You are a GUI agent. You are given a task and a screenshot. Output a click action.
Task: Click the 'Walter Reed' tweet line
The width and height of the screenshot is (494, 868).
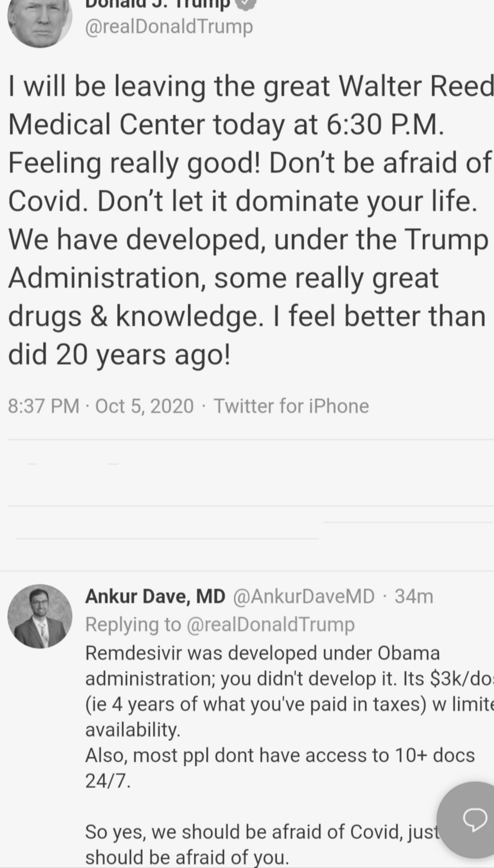(x=251, y=86)
